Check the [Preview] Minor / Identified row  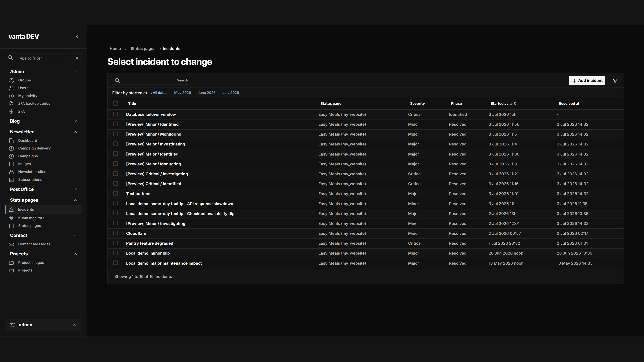pyautogui.click(x=116, y=124)
